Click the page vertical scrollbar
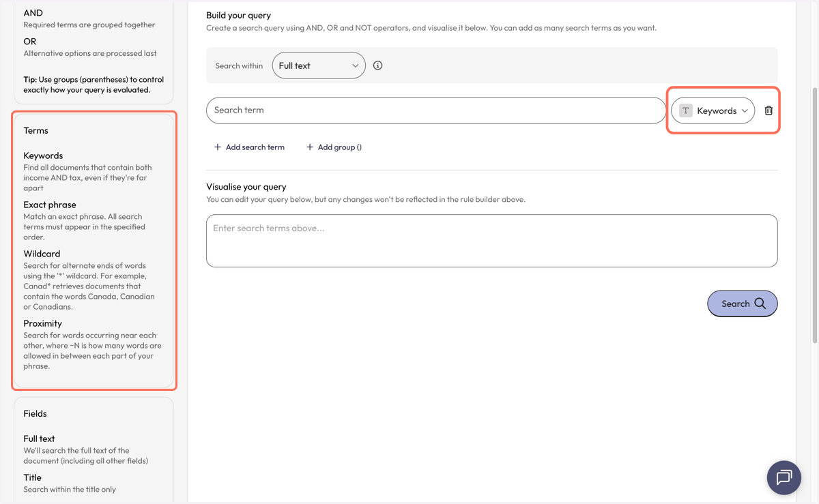 [814, 215]
